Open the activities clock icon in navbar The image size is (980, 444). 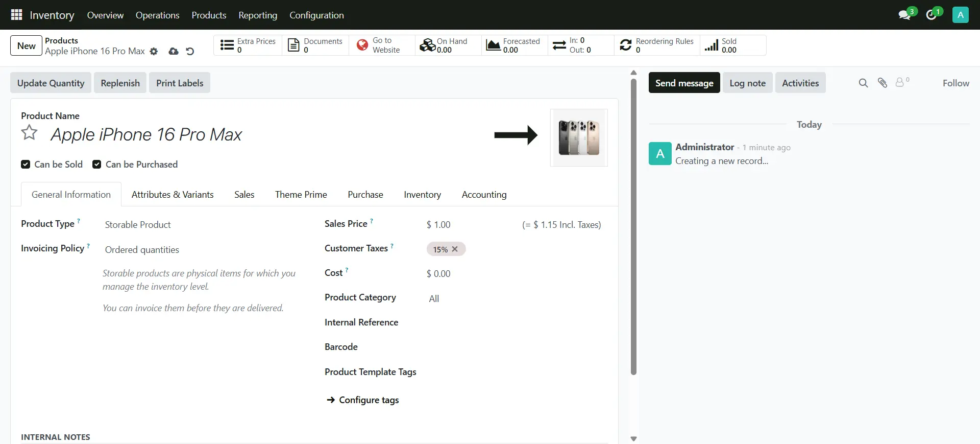click(x=931, y=15)
